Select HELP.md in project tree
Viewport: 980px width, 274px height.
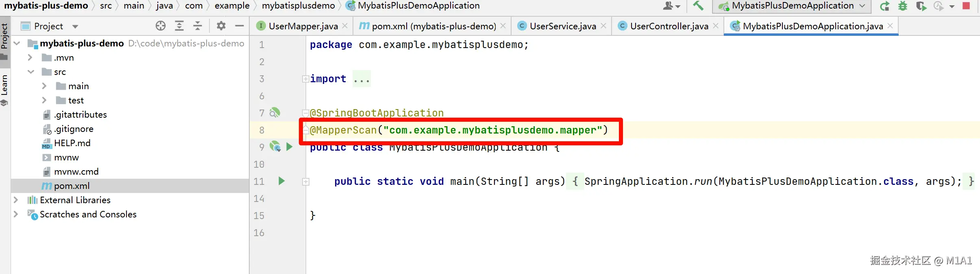pyautogui.click(x=66, y=143)
